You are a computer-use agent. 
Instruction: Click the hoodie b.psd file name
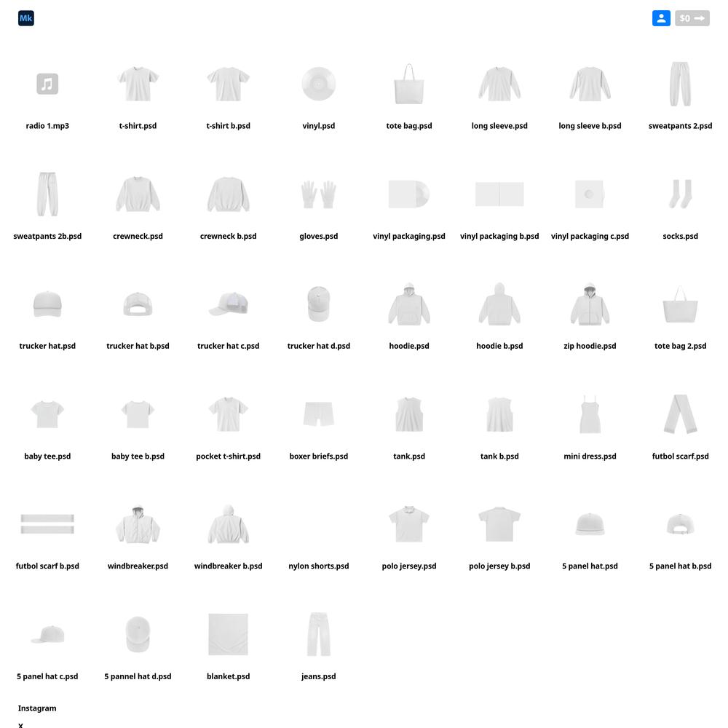(x=499, y=346)
